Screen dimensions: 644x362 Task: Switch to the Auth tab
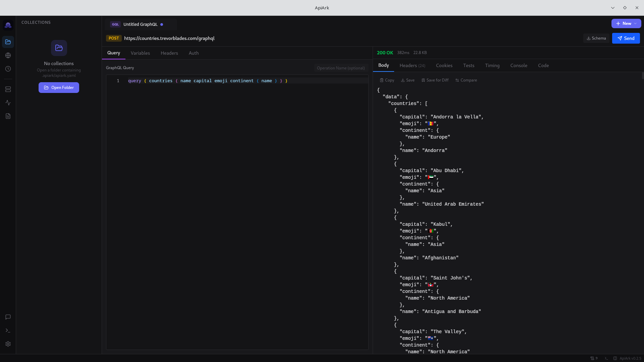tap(194, 53)
